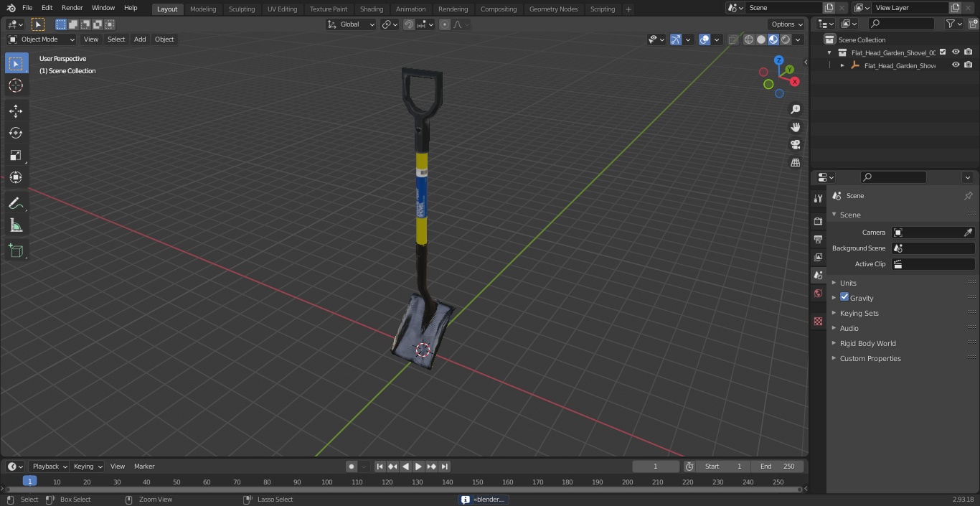The width and height of the screenshot is (980, 506).
Task: Open the File menu
Action: tap(27, 8)
